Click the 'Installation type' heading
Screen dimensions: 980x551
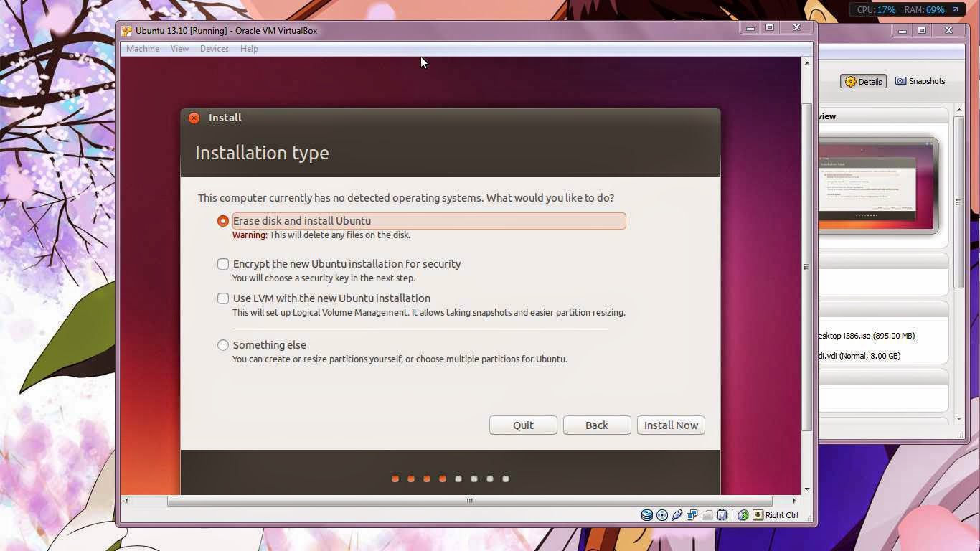point(262,153)
